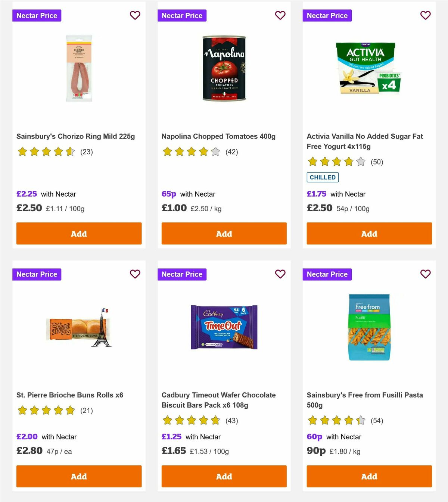
Task: Add Sainsbury's Free from Fusilli to trolley
Action: click(369, 476)
